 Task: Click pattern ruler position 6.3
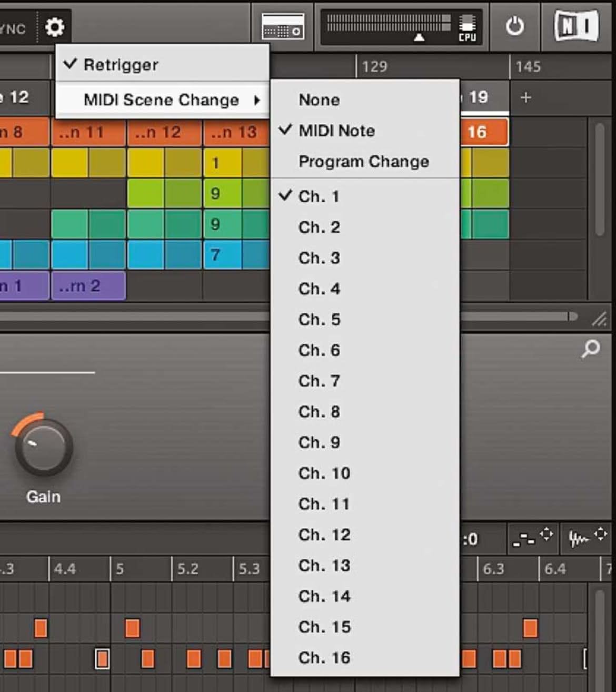493,569
